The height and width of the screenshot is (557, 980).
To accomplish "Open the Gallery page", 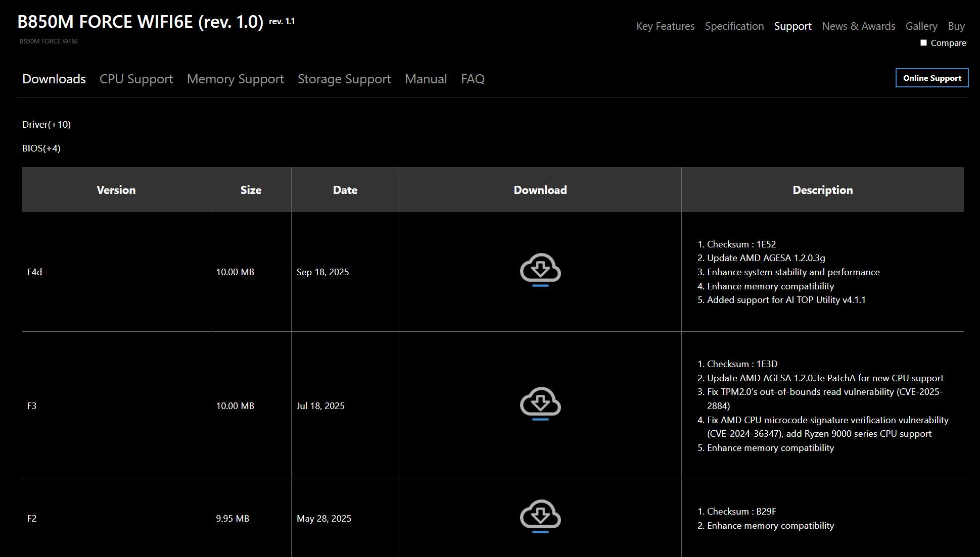I will pyautogui.click(x=921, y=26).
